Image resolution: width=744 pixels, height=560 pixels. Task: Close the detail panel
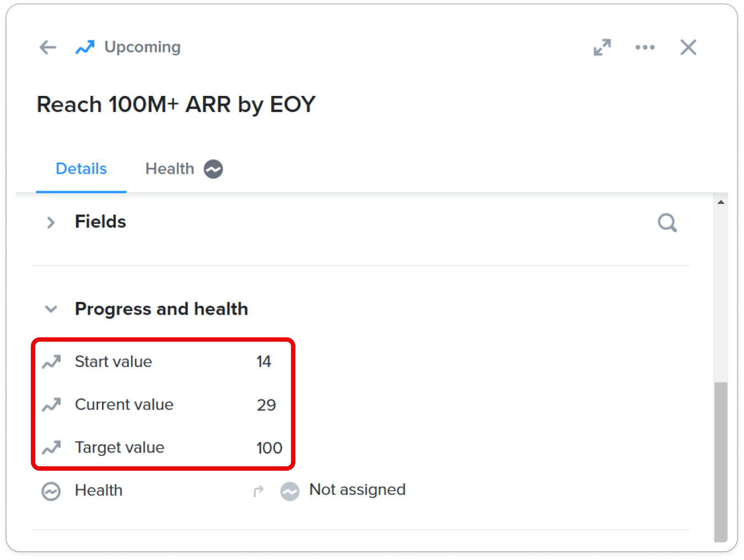click(x=688, y=47)
